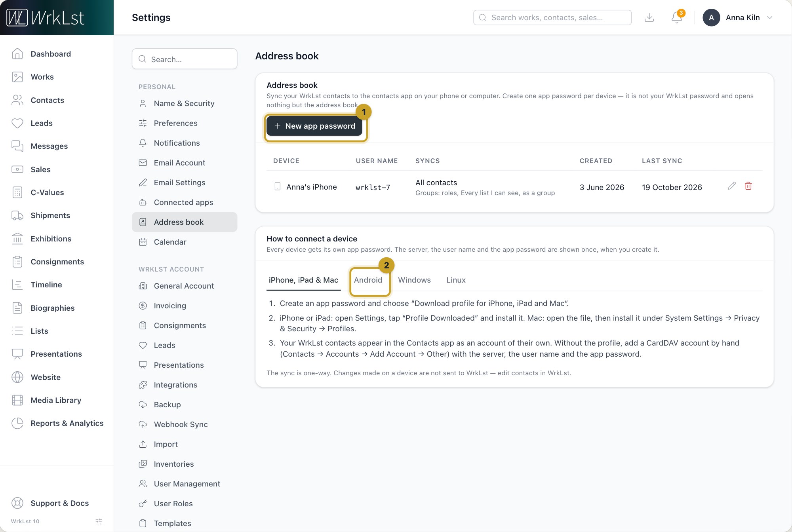Open Exhibitions from the main sidebar
The height and width of the screenshot is (532, 792).
point(51,239)
